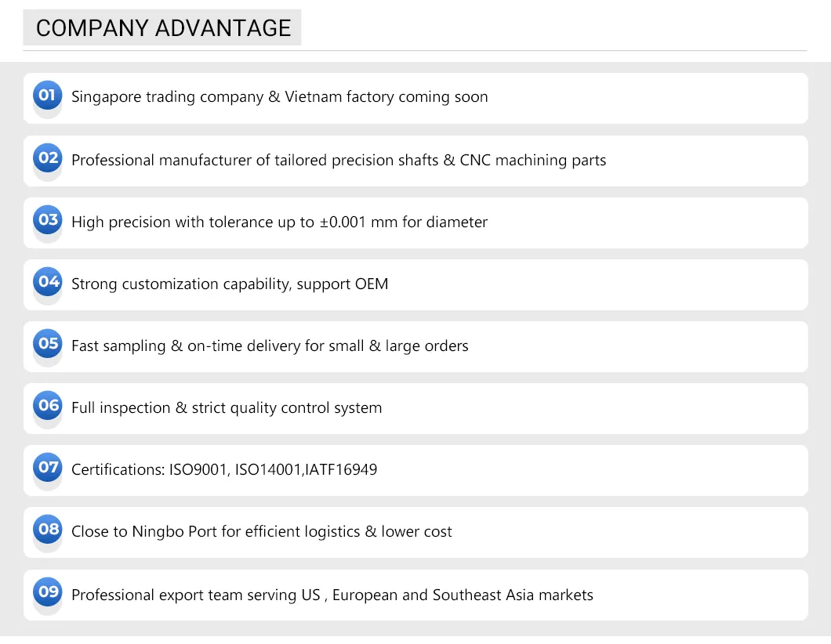
Task: Click the fast sampling & on-time delivery text
Action: point(270,346)
